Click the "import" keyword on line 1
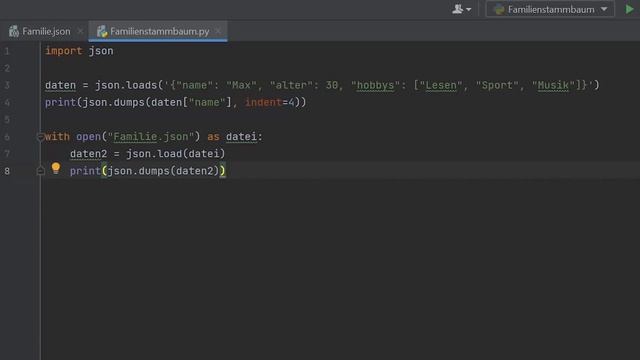 (x=64, y=51)
